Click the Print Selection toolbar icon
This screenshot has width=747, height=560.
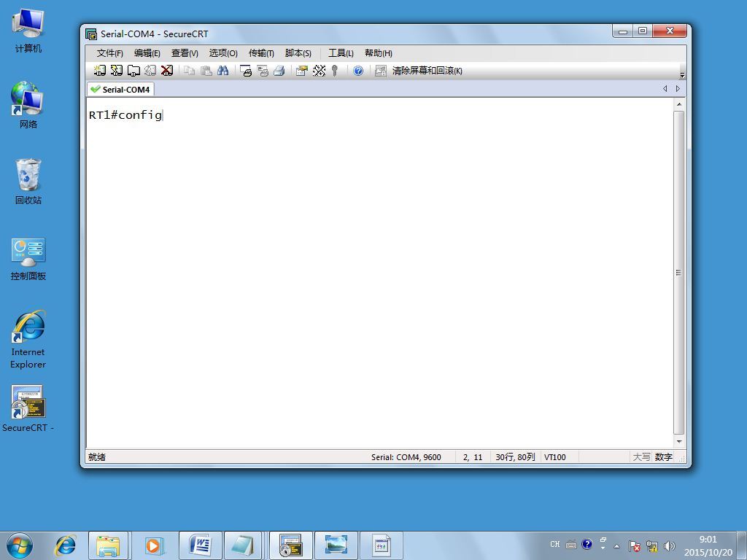(263, 71)
